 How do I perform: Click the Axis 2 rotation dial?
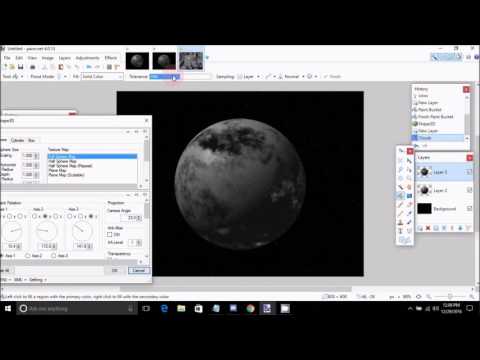(x=46, y=230)
